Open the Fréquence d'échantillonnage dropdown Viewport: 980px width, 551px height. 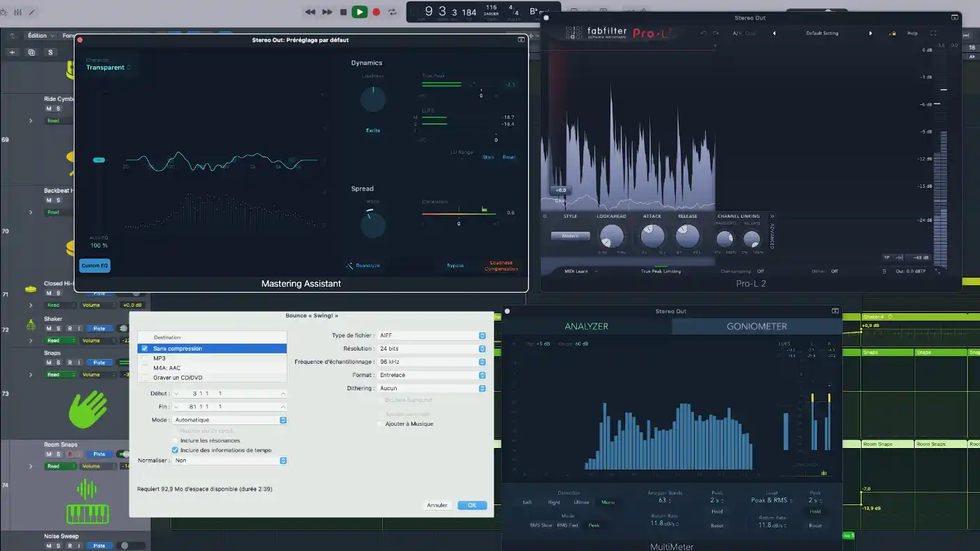[x=432, y=362]
